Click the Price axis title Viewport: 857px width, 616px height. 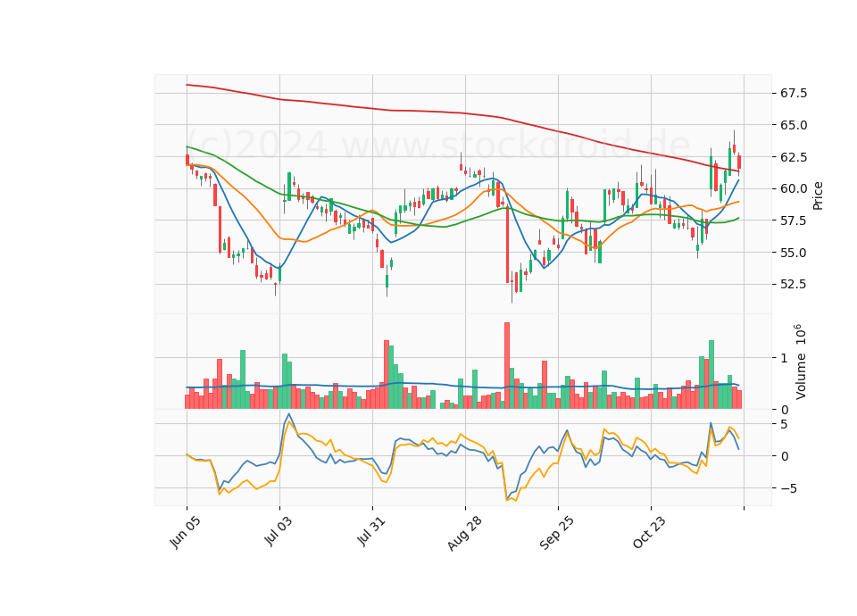click(818, 196)
